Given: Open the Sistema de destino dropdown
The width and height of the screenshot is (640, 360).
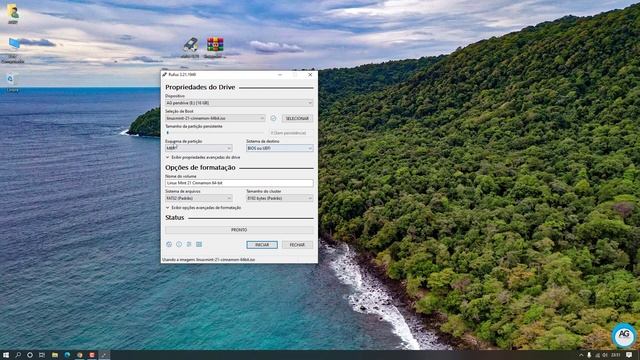Looking at the screenshot, I should point(280,148).
